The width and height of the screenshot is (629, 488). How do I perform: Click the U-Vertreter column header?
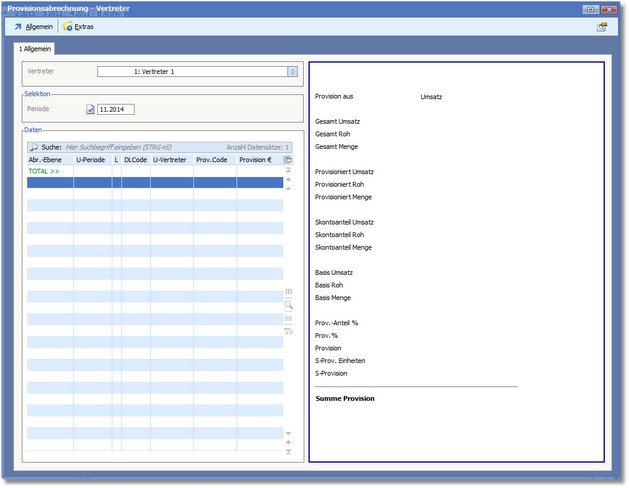click(x=171, y=160)
